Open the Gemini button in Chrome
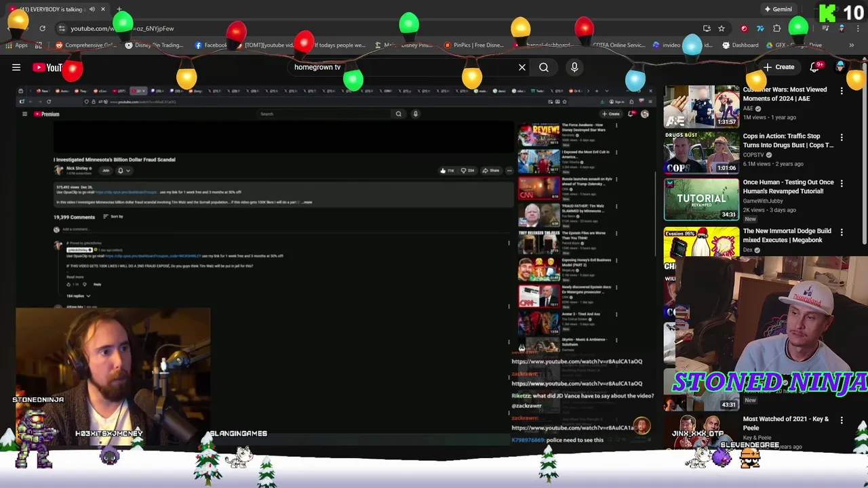Viewport: 868px width, 488px height. point(778,9)
